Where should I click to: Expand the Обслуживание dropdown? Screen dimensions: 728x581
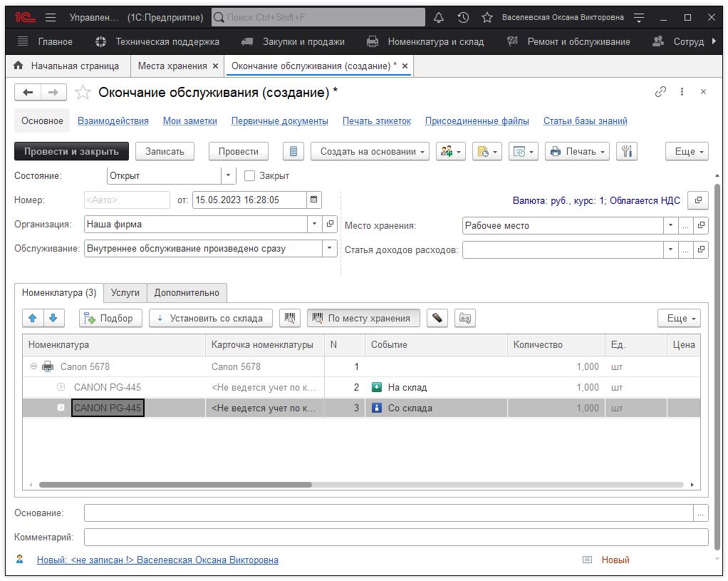[x=329, y=249]
